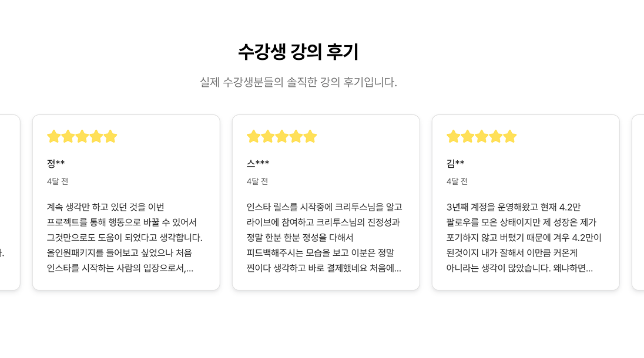This screenshot has height=358, width=644.
Task: Click the fourth star in 김**'s rating
Action: coord(497,136)
